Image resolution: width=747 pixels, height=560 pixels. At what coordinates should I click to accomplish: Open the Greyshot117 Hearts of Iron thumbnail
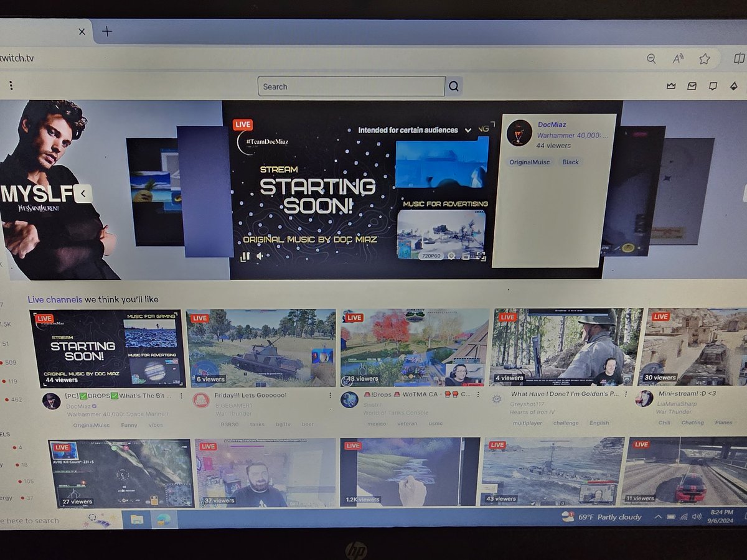pyautogui.click(x=567, y=347)
